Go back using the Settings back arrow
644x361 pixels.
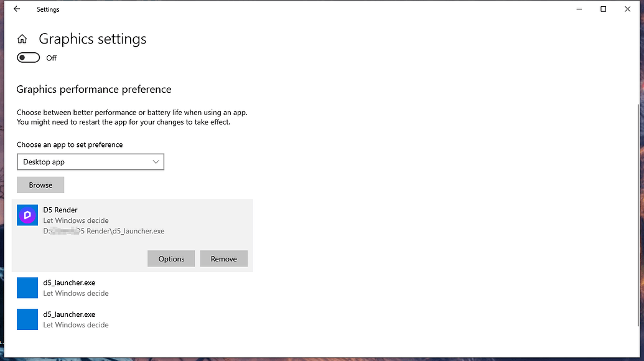point(17,9)
